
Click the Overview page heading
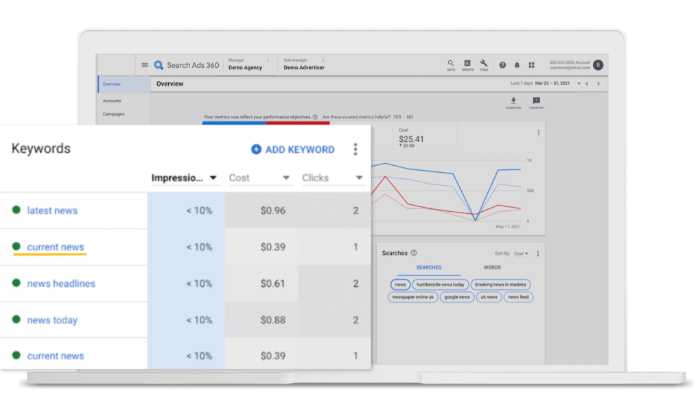coord(170,84)
